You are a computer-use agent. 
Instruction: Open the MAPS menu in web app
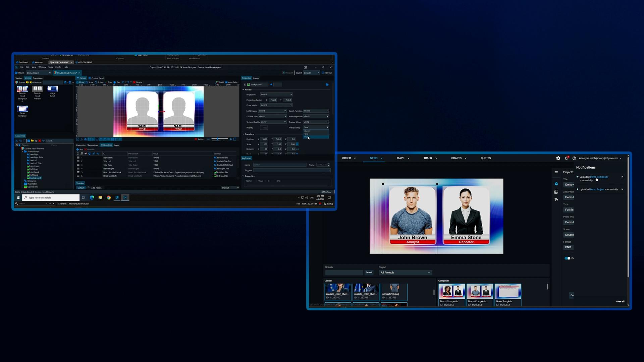click(x=403, y=158)
